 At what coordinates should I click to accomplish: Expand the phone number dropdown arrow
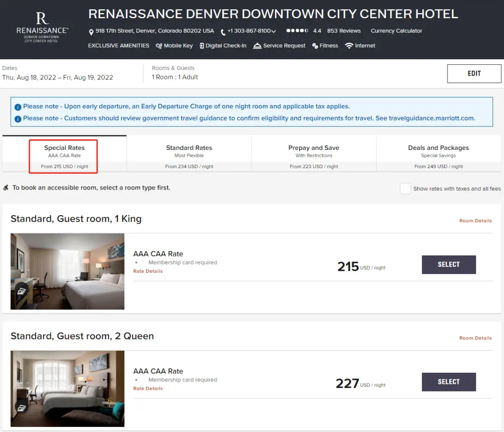273,31
